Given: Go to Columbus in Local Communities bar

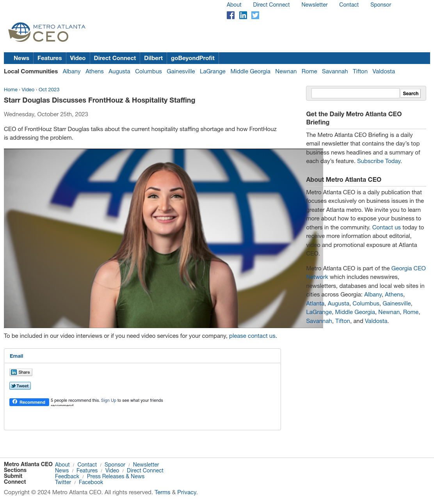Looking at the screenshot, I should pyautogui.click(x=148, y=71).
